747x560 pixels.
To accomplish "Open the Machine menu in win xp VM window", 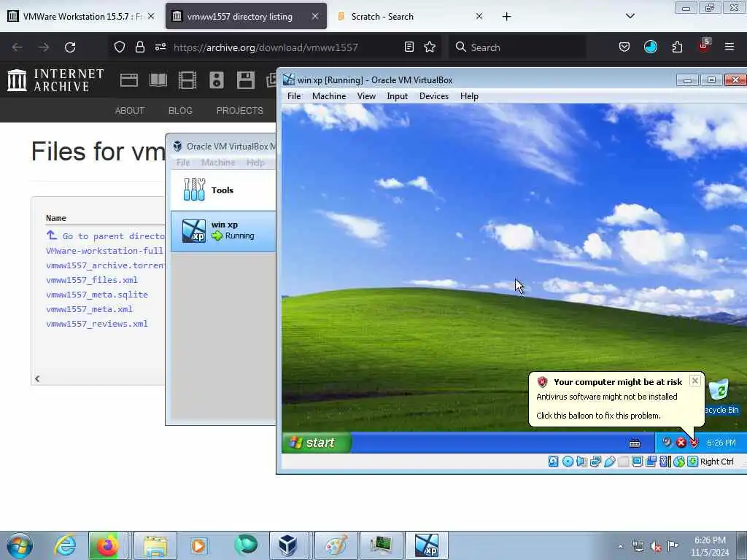I will point(329,96).
